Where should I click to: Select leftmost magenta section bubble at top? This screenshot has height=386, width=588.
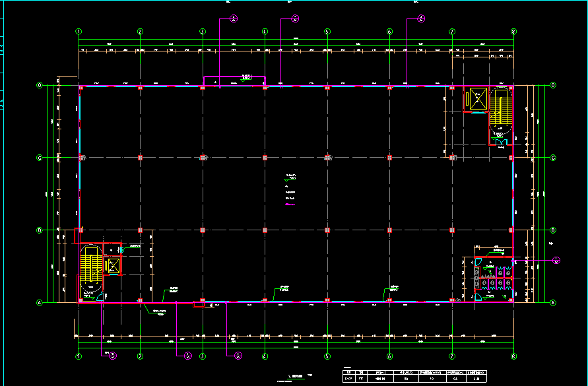(233, 19)
